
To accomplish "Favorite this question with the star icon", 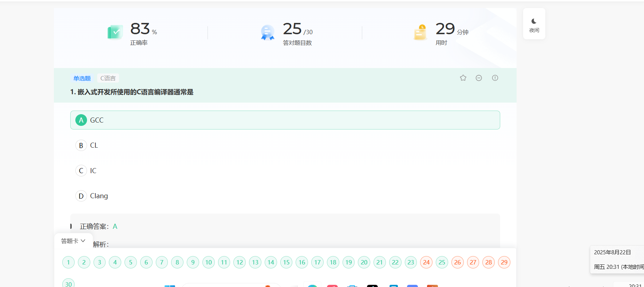I will pos(463,78).
